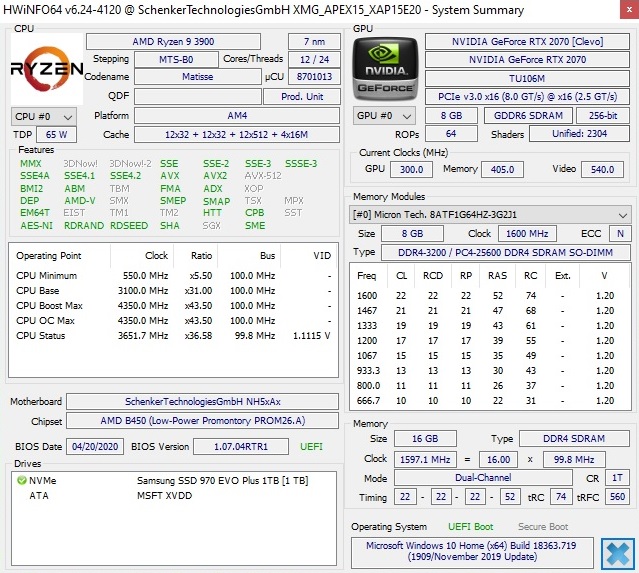Screen dimensions: 639x573
Task: Click the MTS-B0 stepping value
Action: tap(176, 60)
